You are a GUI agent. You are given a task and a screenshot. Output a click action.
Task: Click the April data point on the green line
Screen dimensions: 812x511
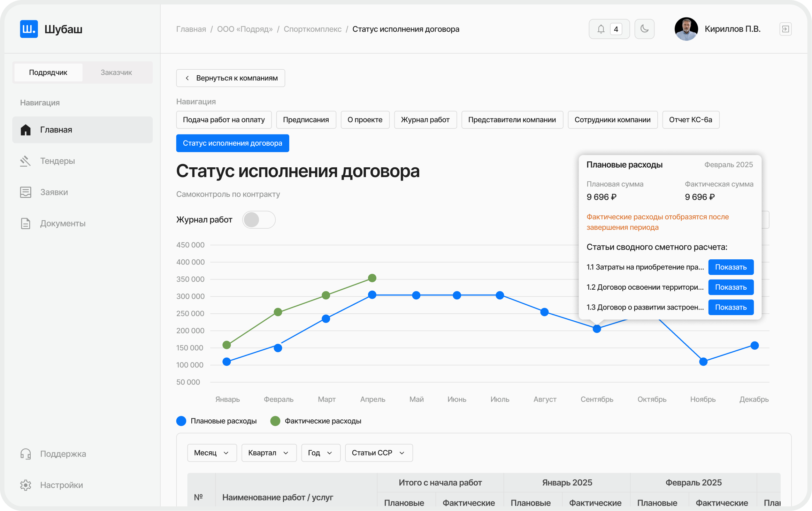point(372,278)
